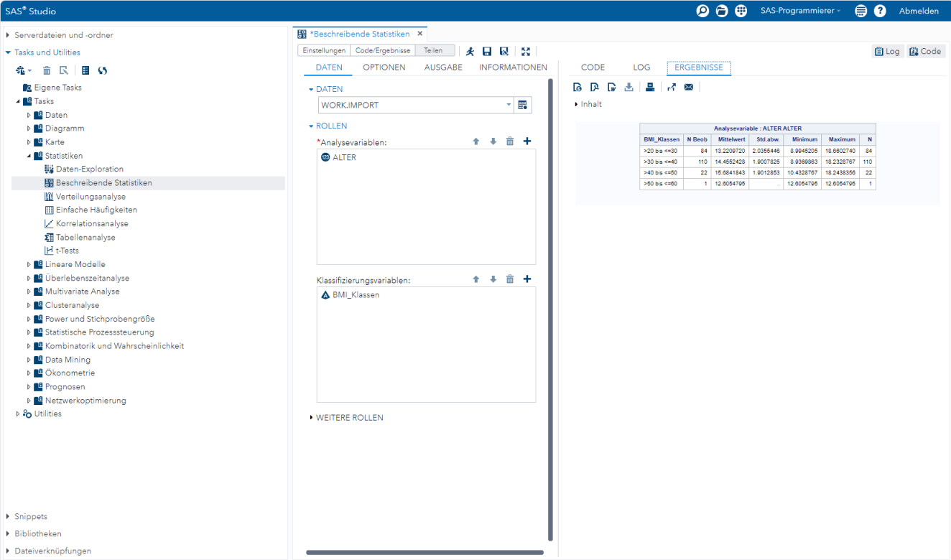Click the Save As icon in the task toolbar
The height and width of the screenshot is (560, 951).
coord(504,51)
